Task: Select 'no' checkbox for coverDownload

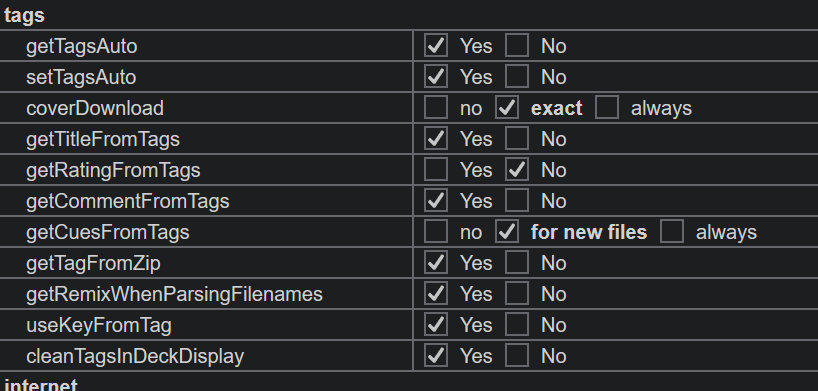Action: pos(436,108)
